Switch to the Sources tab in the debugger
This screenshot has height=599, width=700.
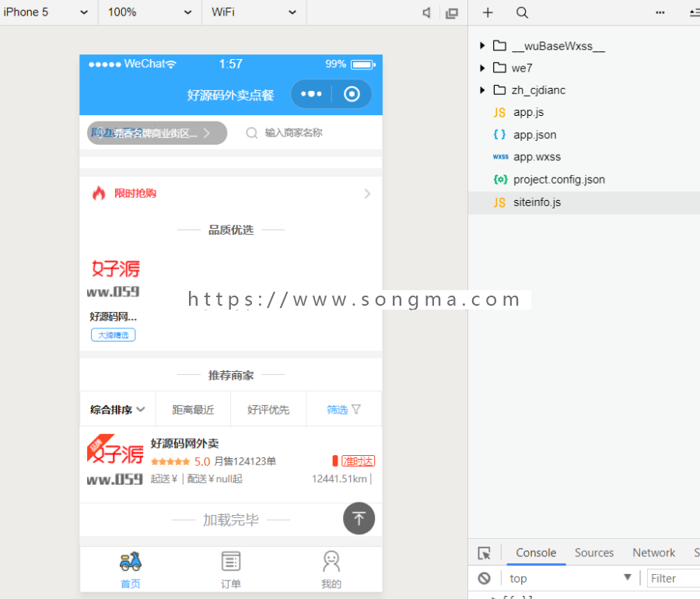[593, 552]
